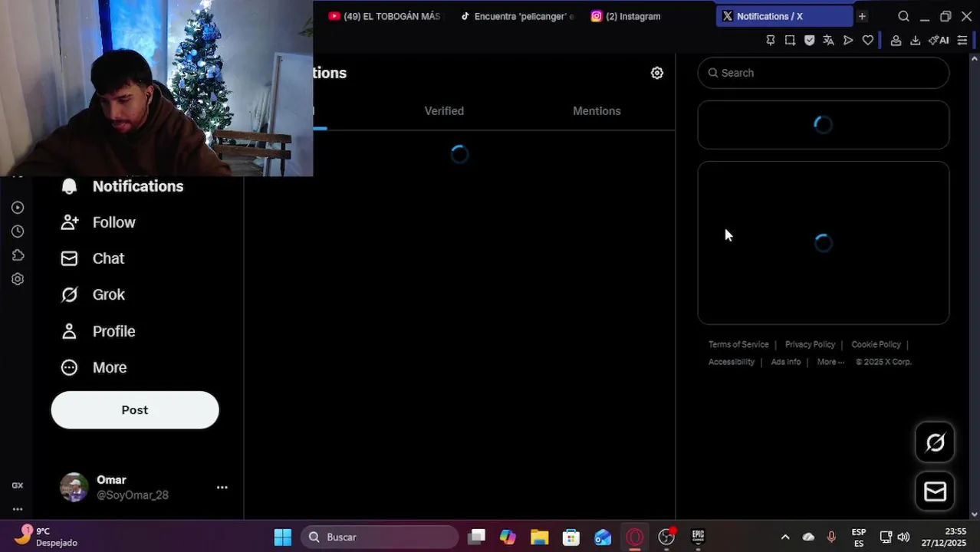Image resolution: width=980 pixels, height=552 pixels.
Task: Open Opera sidebar three-dot menu
Action: tap(18, 509)
